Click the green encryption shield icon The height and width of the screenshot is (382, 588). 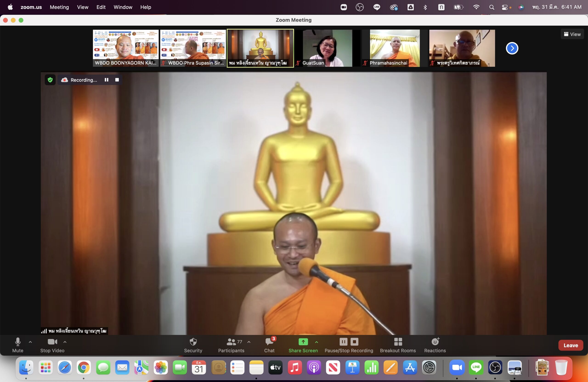point(50,80)
